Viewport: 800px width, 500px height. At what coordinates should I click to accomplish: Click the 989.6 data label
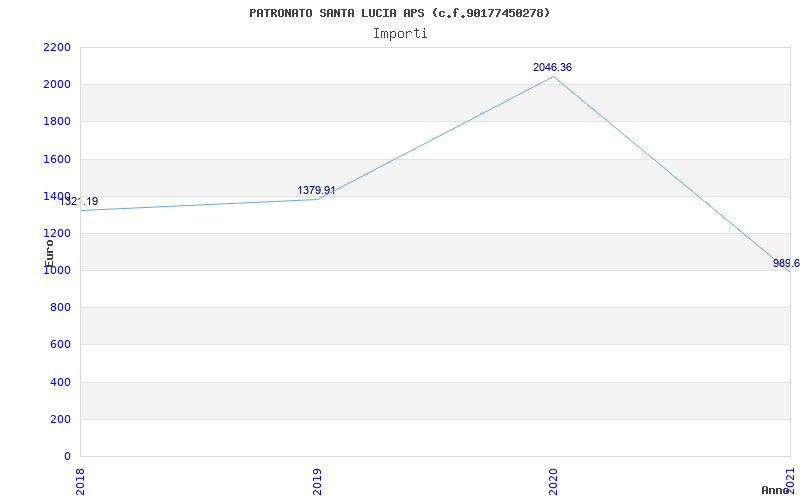(x=785, y=263)
